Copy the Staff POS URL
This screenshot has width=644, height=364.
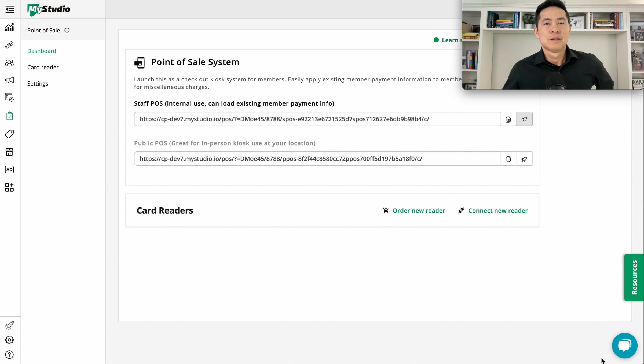point(508,119)
